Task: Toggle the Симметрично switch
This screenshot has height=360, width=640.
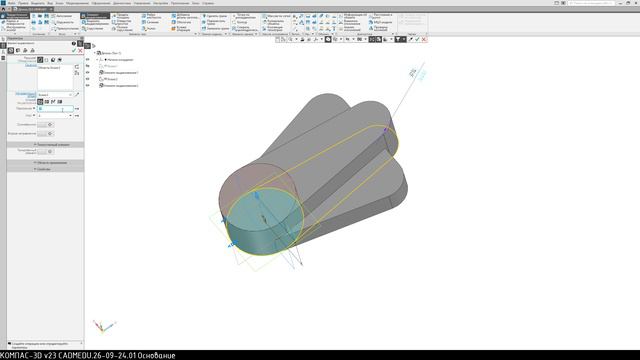Action: 45,124
